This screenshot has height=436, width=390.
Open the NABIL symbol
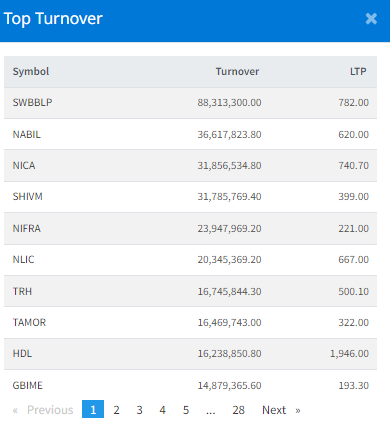[27, 134]
